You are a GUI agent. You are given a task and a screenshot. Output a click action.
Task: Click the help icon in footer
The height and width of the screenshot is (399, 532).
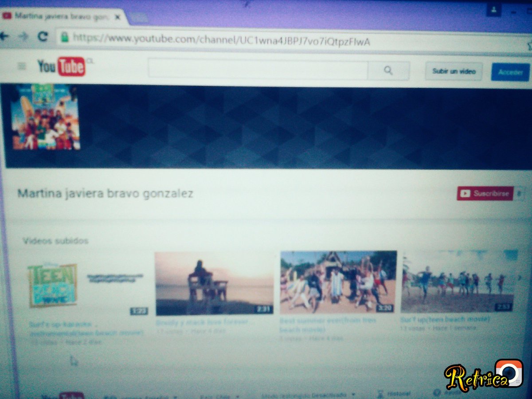click(x=437, y=394)
